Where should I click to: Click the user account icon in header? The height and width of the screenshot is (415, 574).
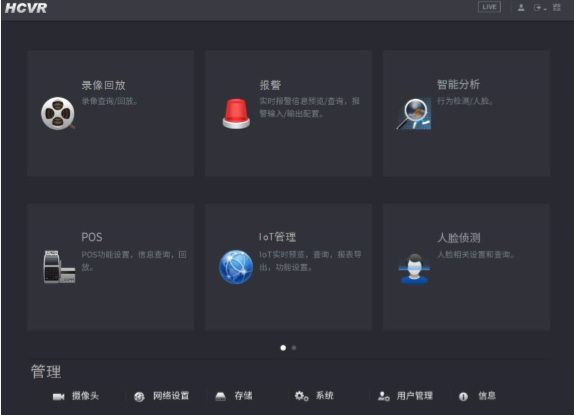521,8
